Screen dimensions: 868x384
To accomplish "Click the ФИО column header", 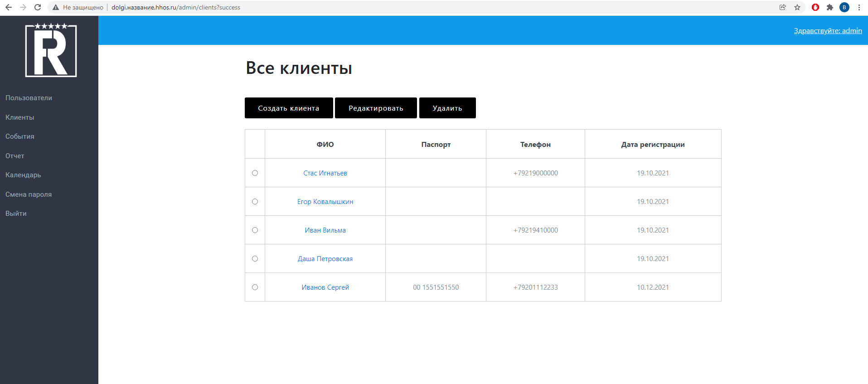I will [x=325, y=144].
